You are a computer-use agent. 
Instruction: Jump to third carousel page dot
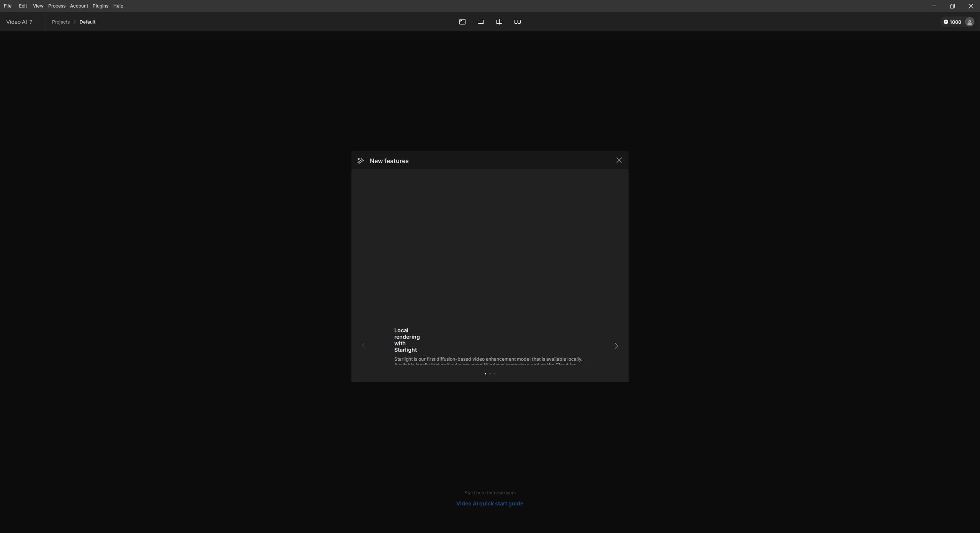(495, 374)
